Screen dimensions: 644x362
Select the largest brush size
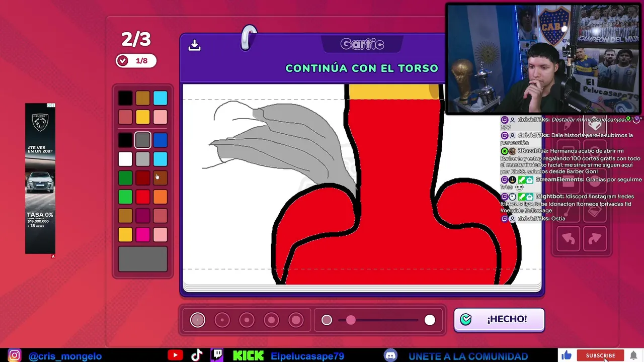(296, 320)
